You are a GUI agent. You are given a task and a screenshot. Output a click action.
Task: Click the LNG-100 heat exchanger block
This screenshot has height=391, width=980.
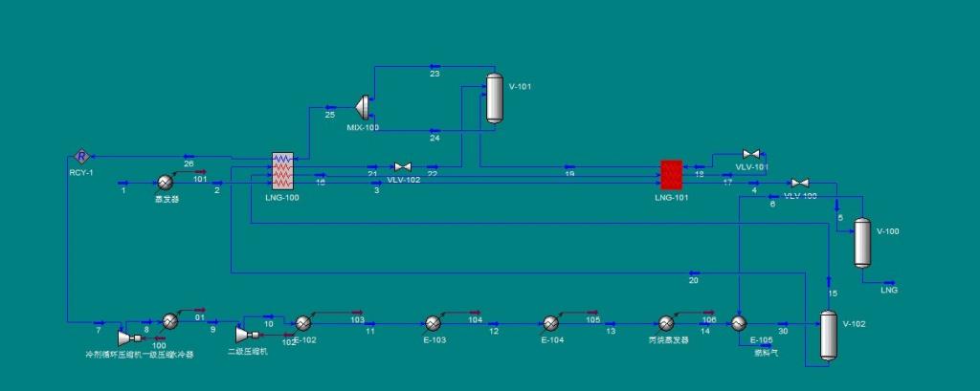283,170
